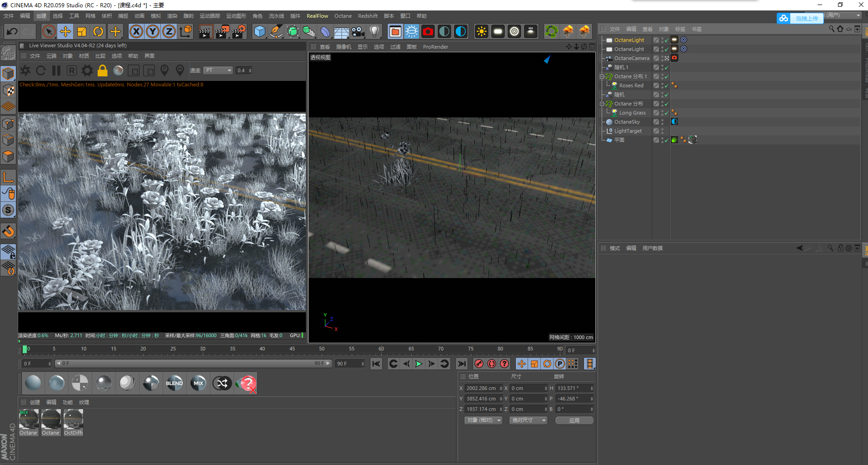Viewport: 868px width, 465px height.
Task: Toggle enable checkmark for Roses Red
Action: (x=666, y=86)
